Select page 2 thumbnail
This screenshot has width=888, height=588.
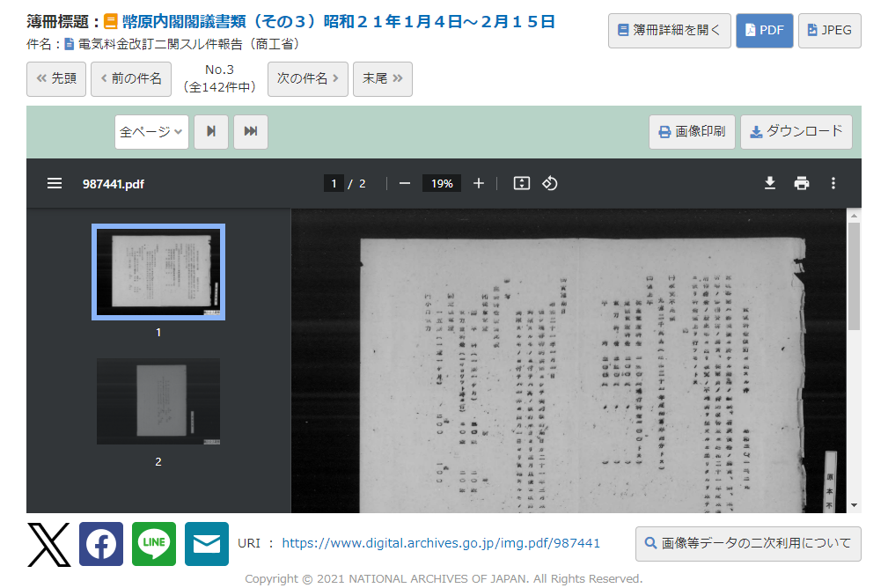click(x=158, y=401)
